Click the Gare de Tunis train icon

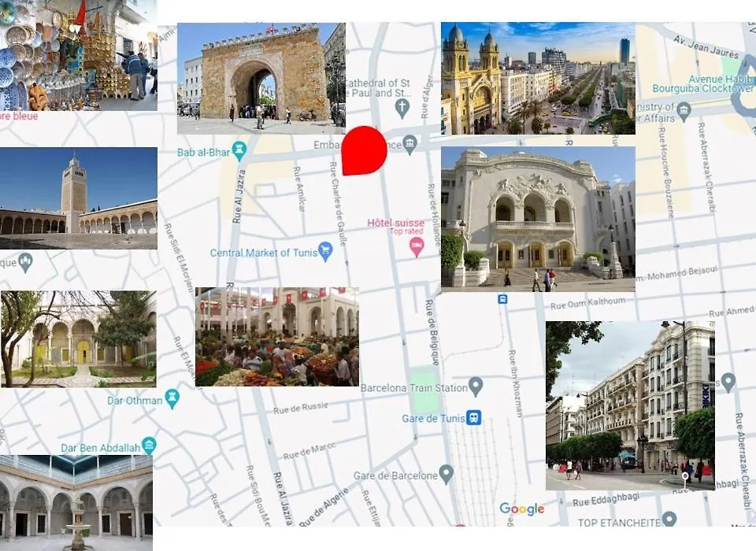click(x=474, y=417)
